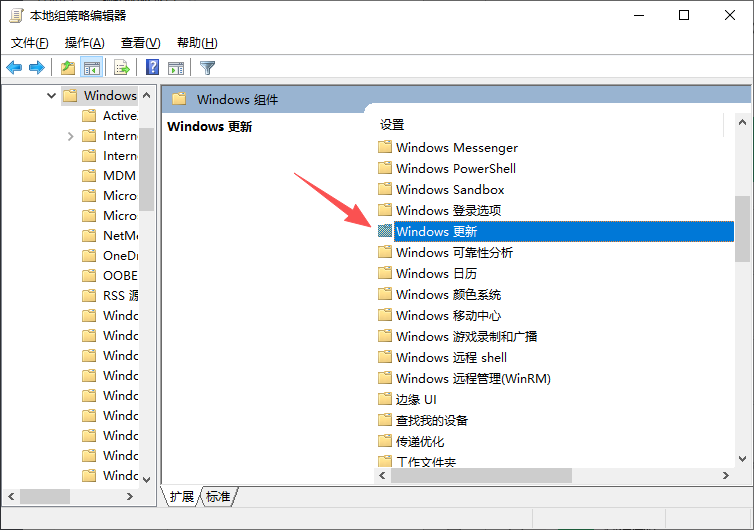Open the 查看(V) menu

tap(140, 43)
